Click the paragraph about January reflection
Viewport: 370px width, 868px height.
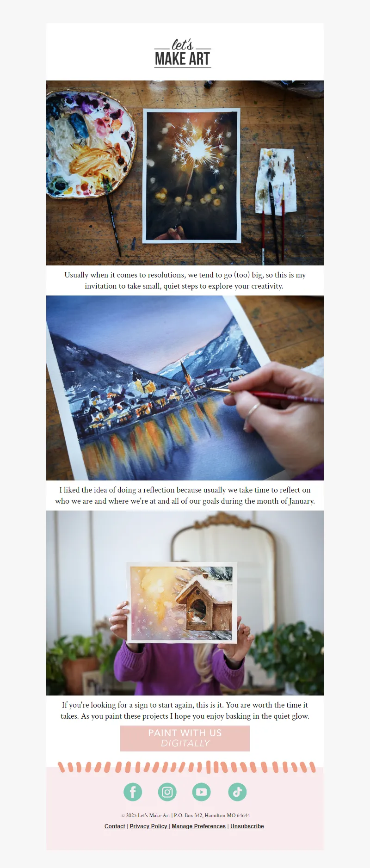185,495
